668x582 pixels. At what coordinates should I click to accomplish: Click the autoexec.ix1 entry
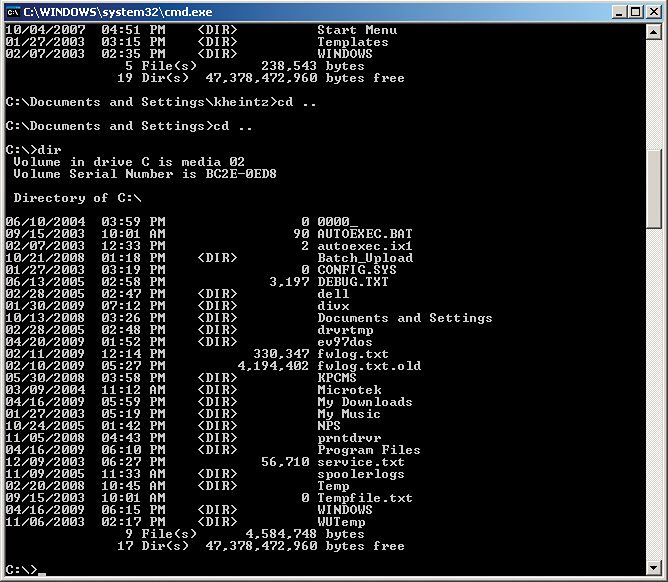point(365,246)
